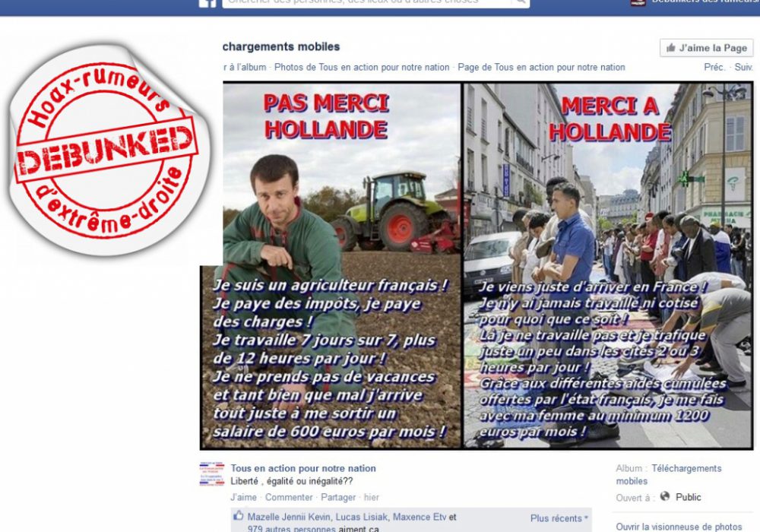Image resolution: width=760 pixels, height=532 pixels.
Task: Click the thumbs-up icon beside likers list
Action: pyautogui.click(x=238, y=515)
